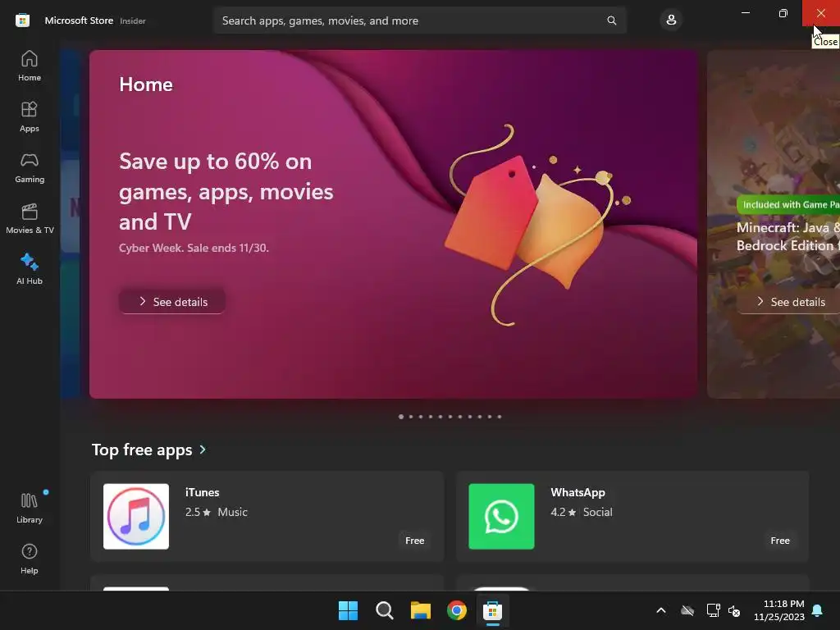840x630 pixels.
Task: Click See details on the Minecraft banner
Action: [789, 302]
